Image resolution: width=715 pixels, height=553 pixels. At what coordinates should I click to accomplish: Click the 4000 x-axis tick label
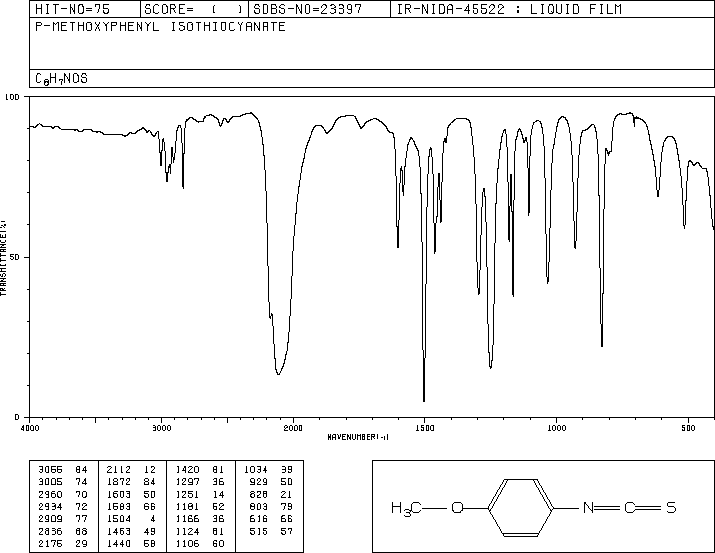pyautogui.click(x=30, y=428)
